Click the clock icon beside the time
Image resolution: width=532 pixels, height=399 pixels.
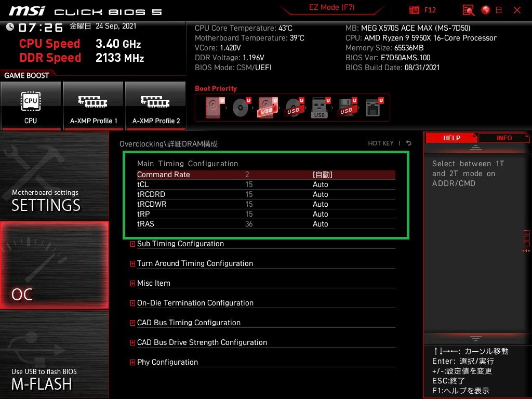10,27
